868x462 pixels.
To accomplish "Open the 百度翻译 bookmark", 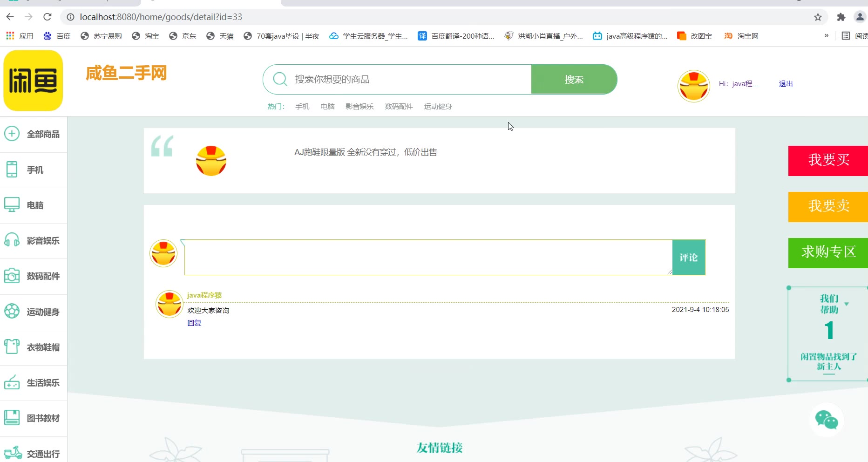I will (x=456, y=36).
